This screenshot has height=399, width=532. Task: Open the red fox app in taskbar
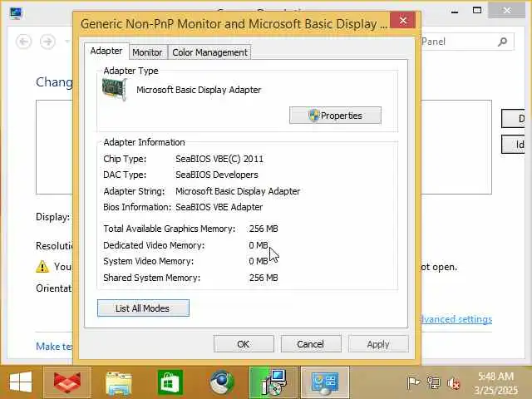tap(67, 382)
